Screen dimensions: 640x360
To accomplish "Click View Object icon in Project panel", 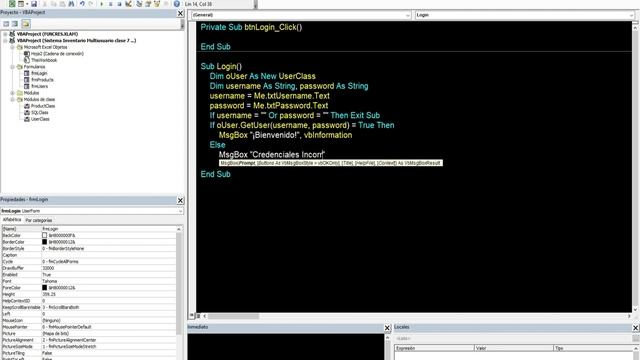I will tap(15, 24).
